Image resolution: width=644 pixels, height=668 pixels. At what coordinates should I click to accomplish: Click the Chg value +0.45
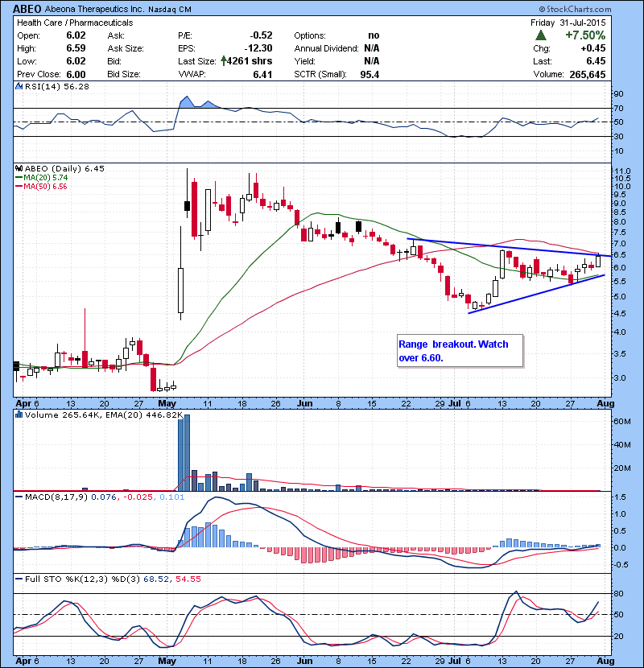coord(593,48)
